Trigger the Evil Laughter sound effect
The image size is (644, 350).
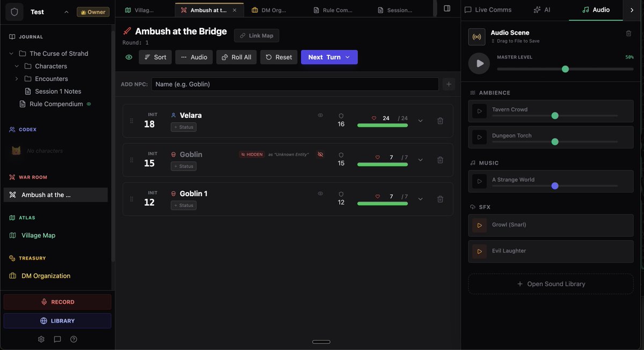point(480,251)
